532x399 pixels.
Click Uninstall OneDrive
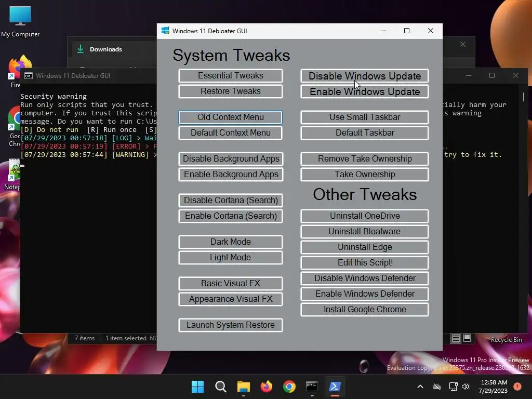tap(365, 216)
